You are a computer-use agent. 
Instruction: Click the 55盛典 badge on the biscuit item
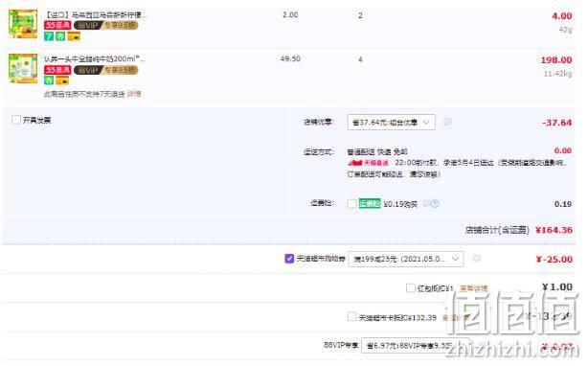[57, 25]
